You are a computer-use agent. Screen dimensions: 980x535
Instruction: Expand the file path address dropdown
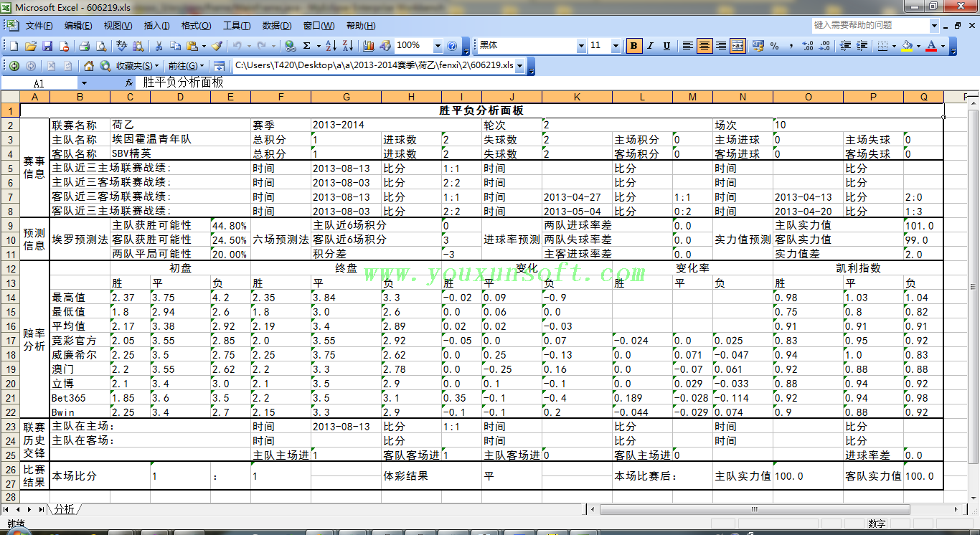pos(520,65)
